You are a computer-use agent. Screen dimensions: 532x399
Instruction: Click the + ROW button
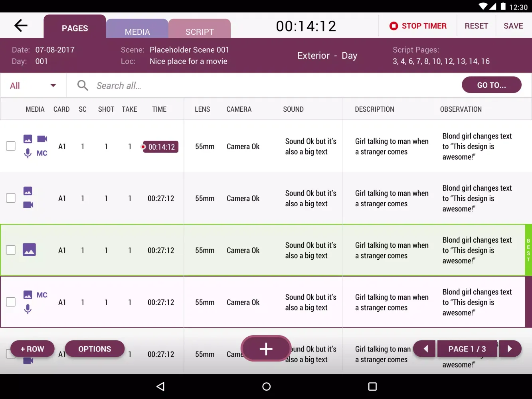[x=32, y=349]
